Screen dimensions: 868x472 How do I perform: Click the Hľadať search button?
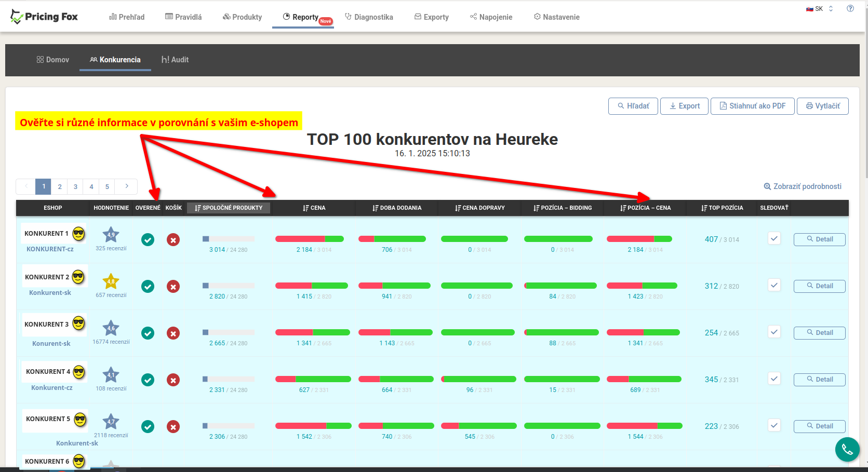click(633, 106)
